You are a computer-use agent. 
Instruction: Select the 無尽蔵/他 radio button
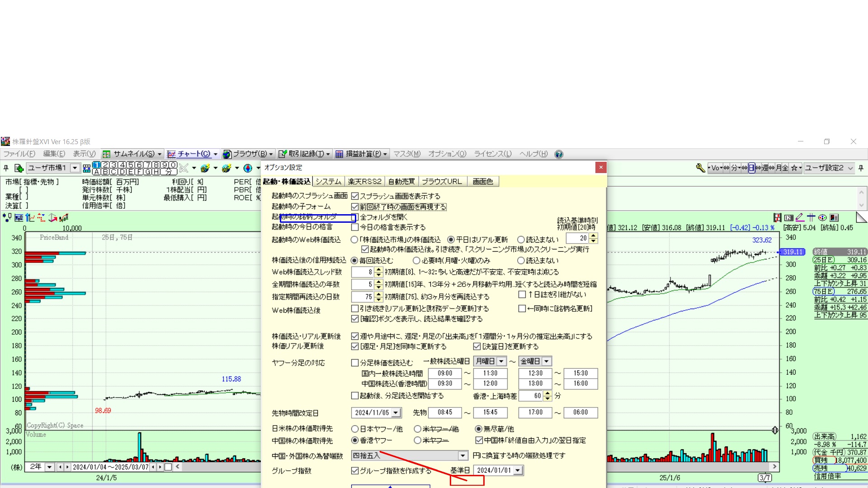pos(478,429)
